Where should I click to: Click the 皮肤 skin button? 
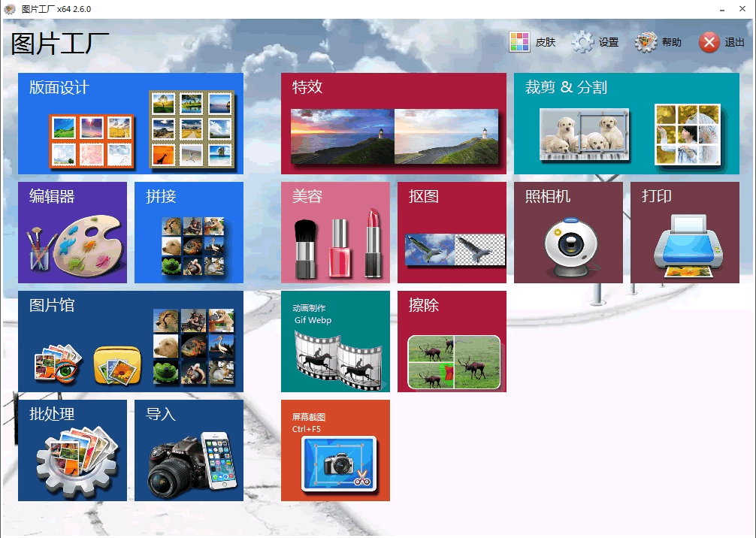pos(533,43)
